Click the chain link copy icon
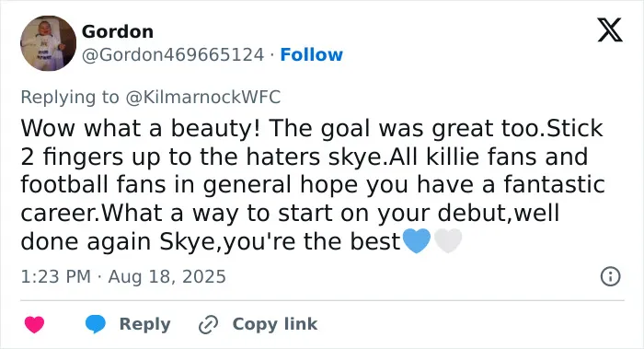Screen dimensions: 644x349 tap(208, 325)
